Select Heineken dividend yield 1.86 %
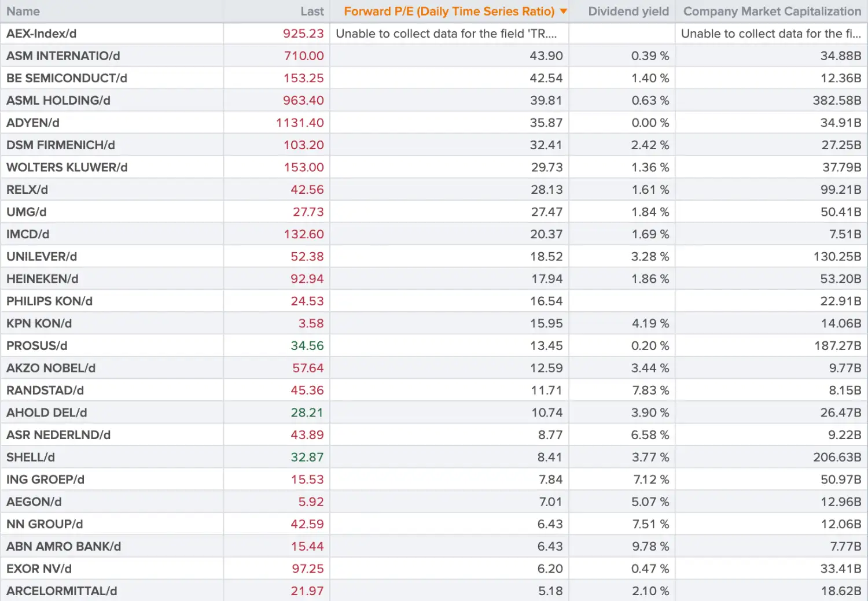This screenshot has width=868, height=601. click(x=650, y=279)
